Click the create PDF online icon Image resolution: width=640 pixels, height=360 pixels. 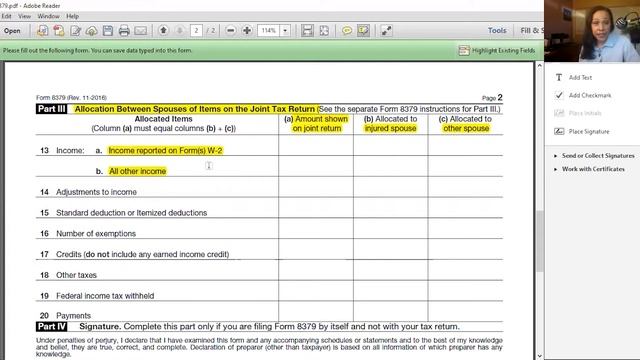pos(42,31)
